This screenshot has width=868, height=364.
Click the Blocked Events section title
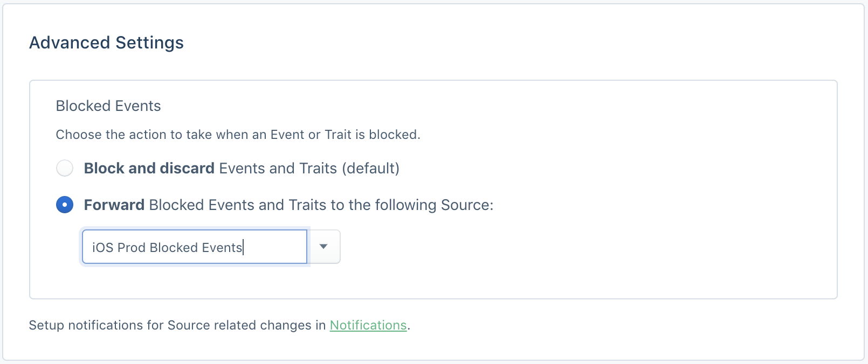(x=108, y=106)
